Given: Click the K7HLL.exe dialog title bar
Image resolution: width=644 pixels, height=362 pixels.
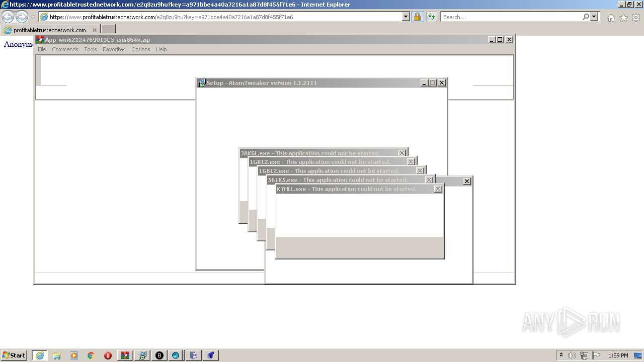Looking at the screenshot, I should tap(359, 189).
